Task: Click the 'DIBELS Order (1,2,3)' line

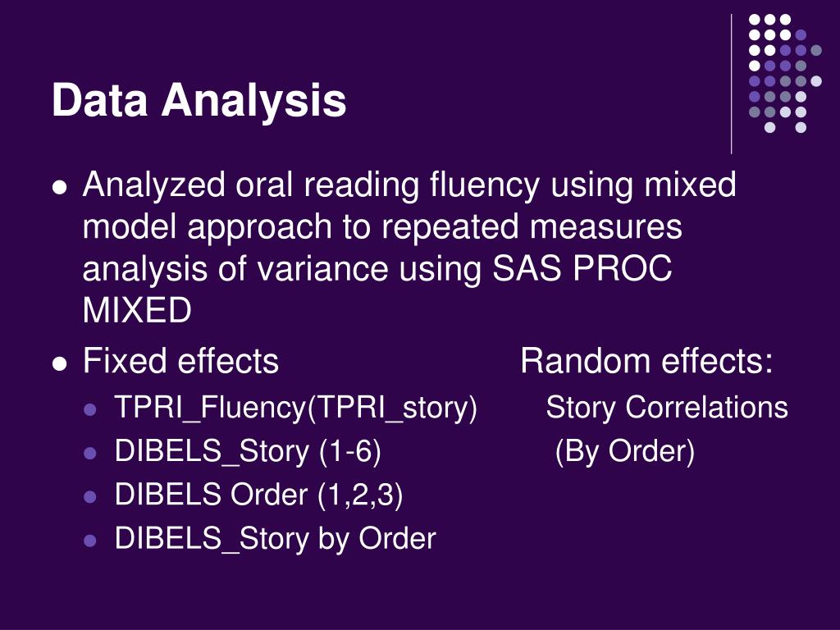Action: click(x=258, y=495)
